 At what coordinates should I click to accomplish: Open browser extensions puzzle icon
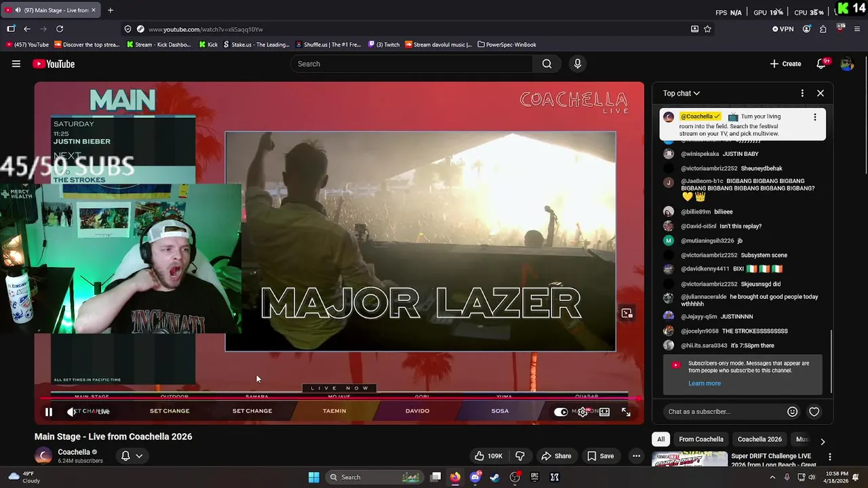click(823, 29)
